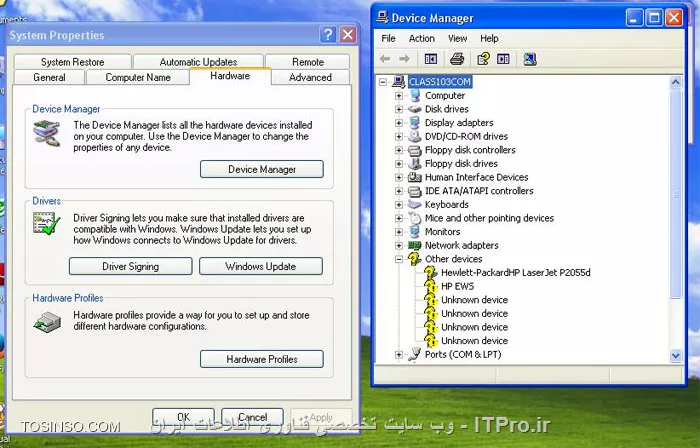This screenshot has height=448, width=700.
Task: Select the Display adapters icon
Action: pyautogui.click(x=415, y=123)
